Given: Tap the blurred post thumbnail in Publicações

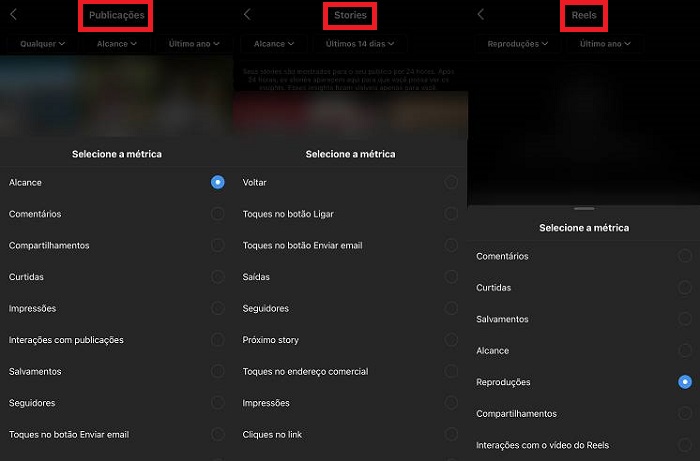Looking at the screenshot, I should click(x=117, y=96).
